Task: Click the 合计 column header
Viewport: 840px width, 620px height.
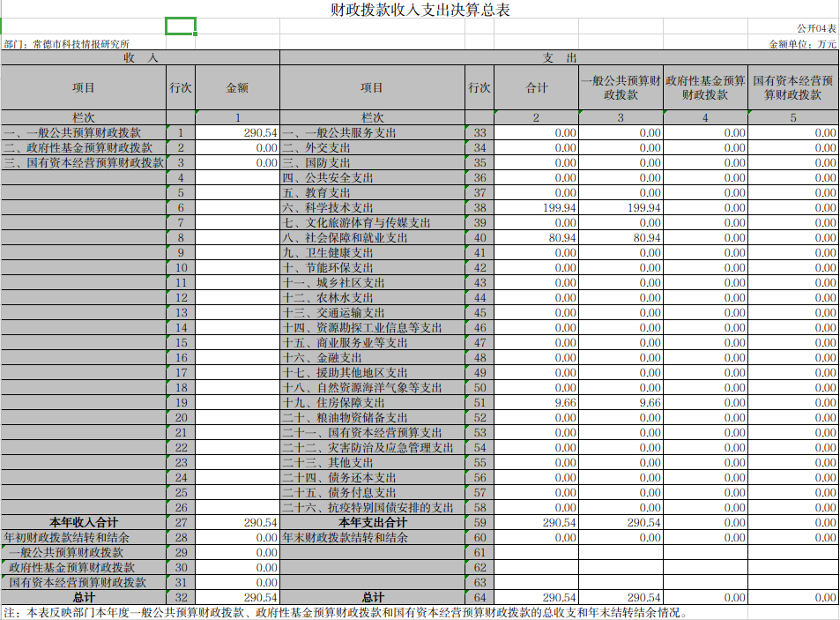Action: tap(536, 88)
